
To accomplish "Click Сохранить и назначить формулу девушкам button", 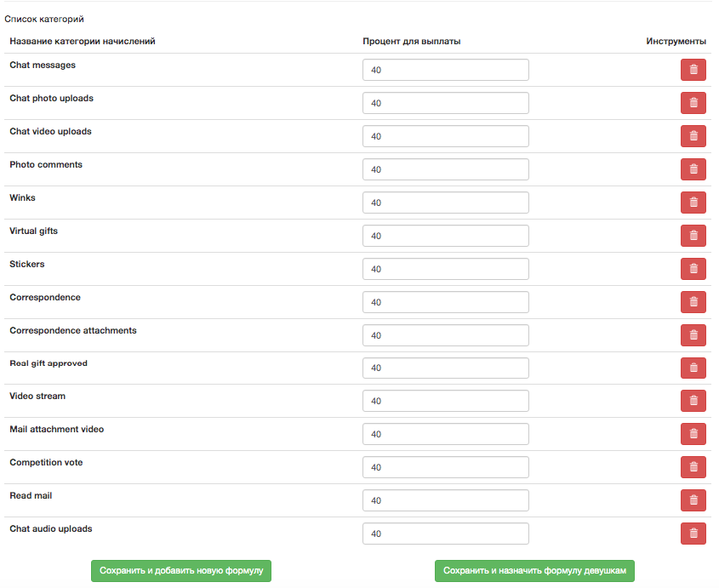I will tap(534, 571).
